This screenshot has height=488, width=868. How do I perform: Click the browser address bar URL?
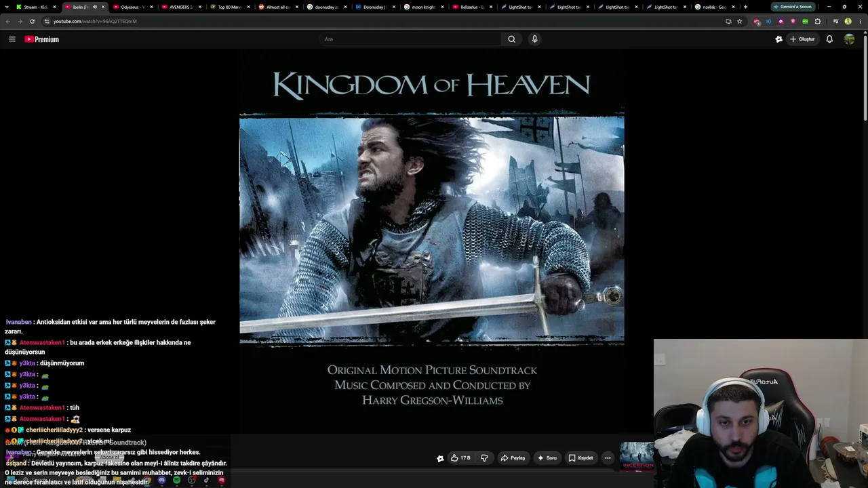tap(95, 21)
